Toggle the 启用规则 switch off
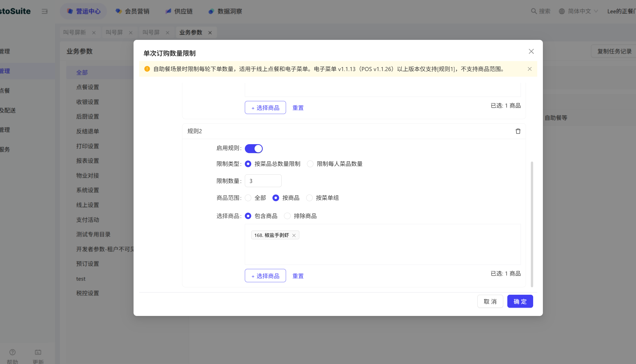The height and width of the screenshot is (364, 636). click(254, 149)
